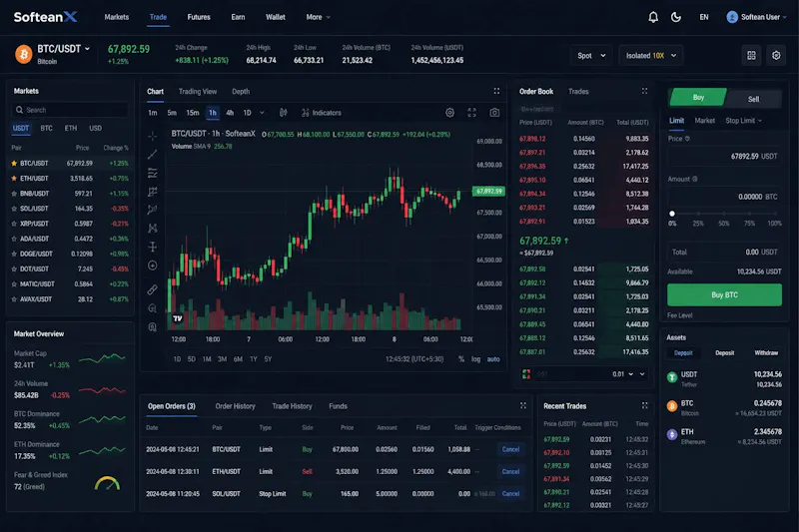Toggle favorite star for ETH/USDT
This screenshot has width=799, height=532.
click(x=14, y=179)
